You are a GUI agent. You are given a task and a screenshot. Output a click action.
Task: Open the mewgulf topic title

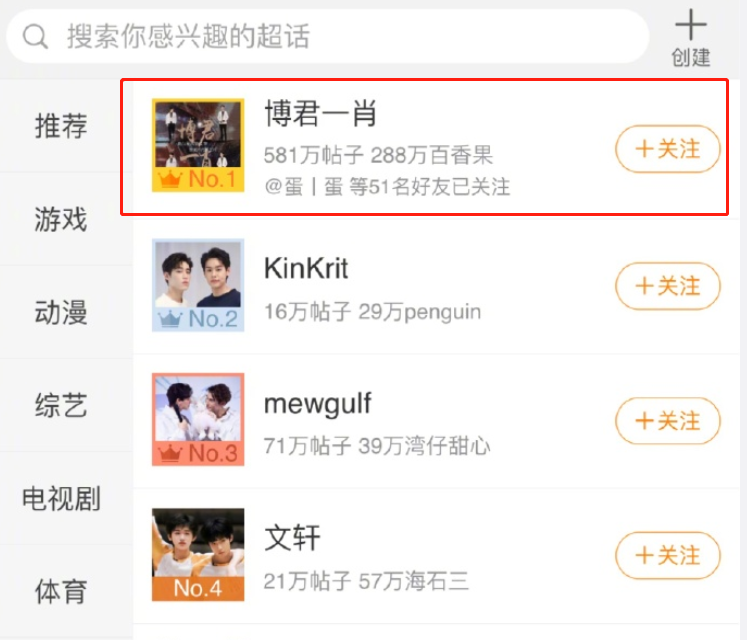tap(318, 404)
